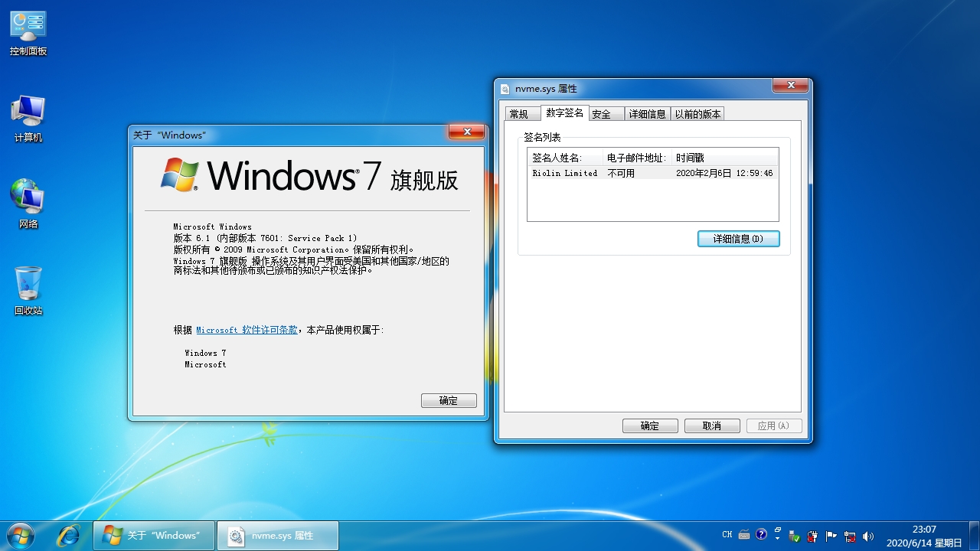Viewport: 980px width, 551px height.
Task: Open the 安全 tab
Action: pyautogui.click(x=606, y=114)
